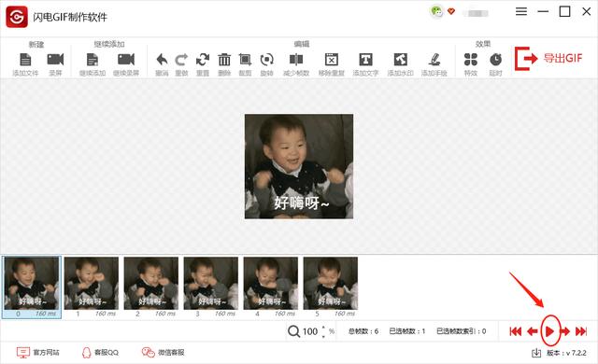Click the Add File (添加文件) icon
This screenshot has height=364, width=598.
tap(25, 60)
